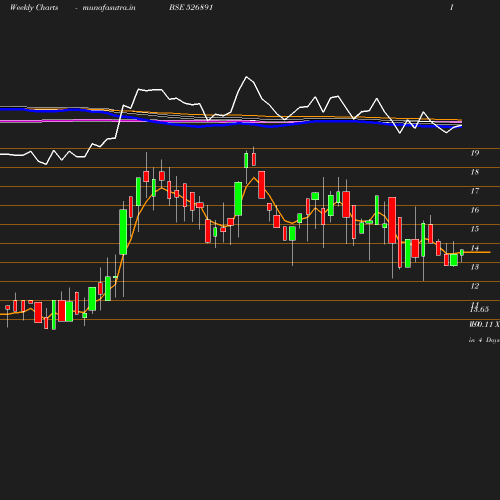Screen dimensions: 500x500
Task: Click the price axis label '12'
Action: point(475,286)
